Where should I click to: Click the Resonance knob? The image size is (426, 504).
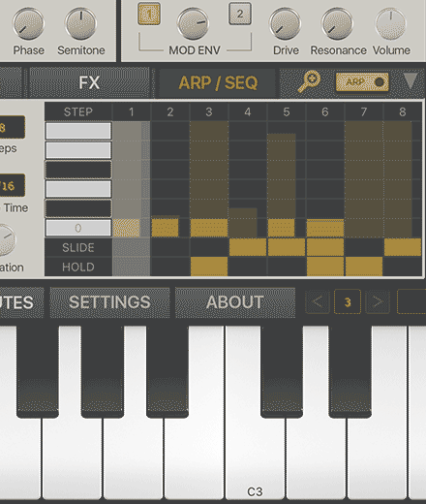pos(337,24)
